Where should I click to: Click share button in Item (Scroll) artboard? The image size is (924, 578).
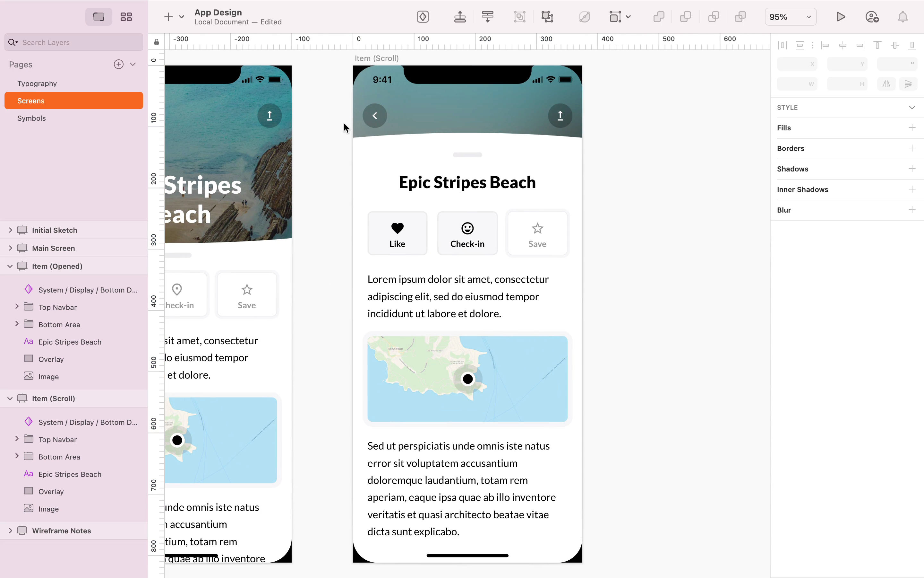pos(560,116)
